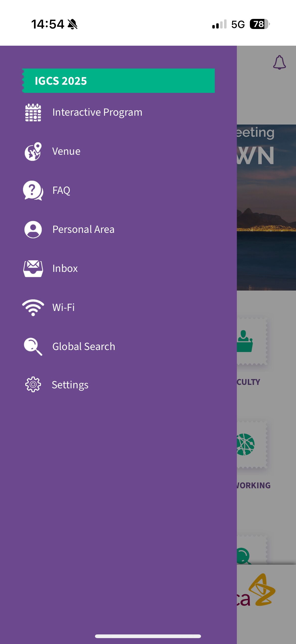Open the Interactive Program menu label
The height and width of the screenshot is (644, 296).
tap(97, 112)
